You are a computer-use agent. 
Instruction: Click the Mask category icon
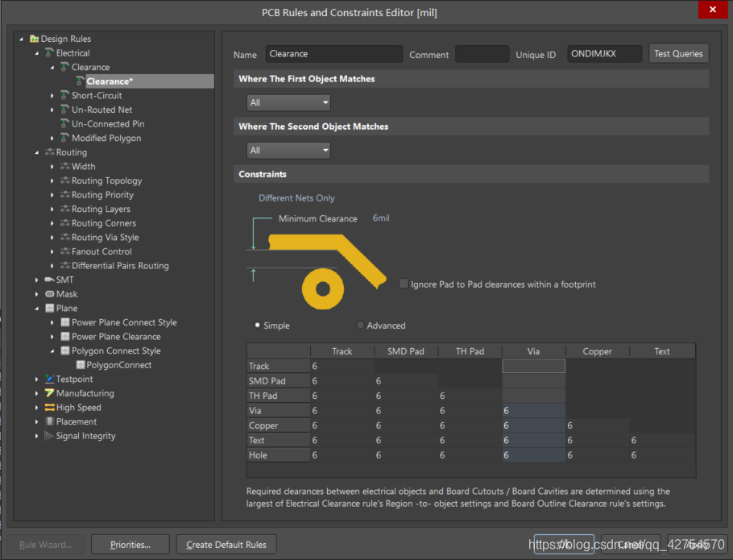pyautogui.click(x=50, y=294)
